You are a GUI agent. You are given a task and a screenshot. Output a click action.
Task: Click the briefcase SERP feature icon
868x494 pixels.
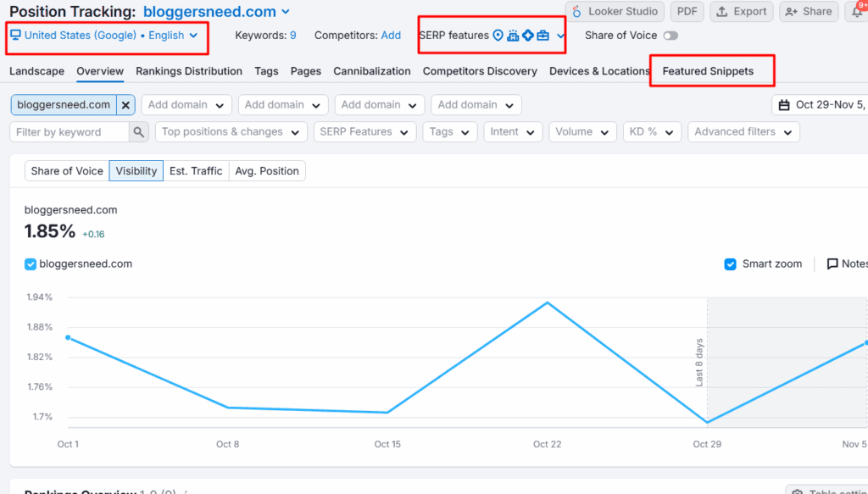[x=542, y=35]
